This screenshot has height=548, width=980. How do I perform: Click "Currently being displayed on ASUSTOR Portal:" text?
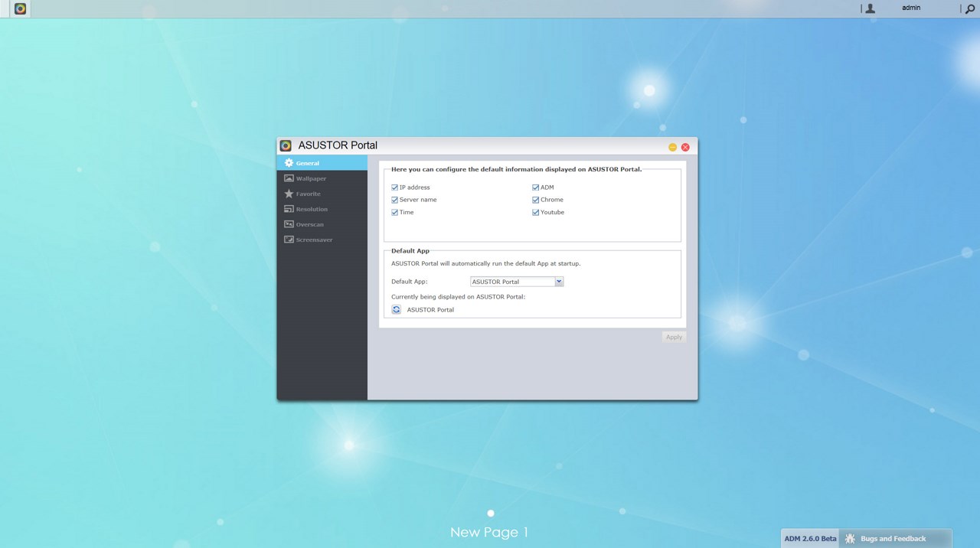tap(459, 296)
